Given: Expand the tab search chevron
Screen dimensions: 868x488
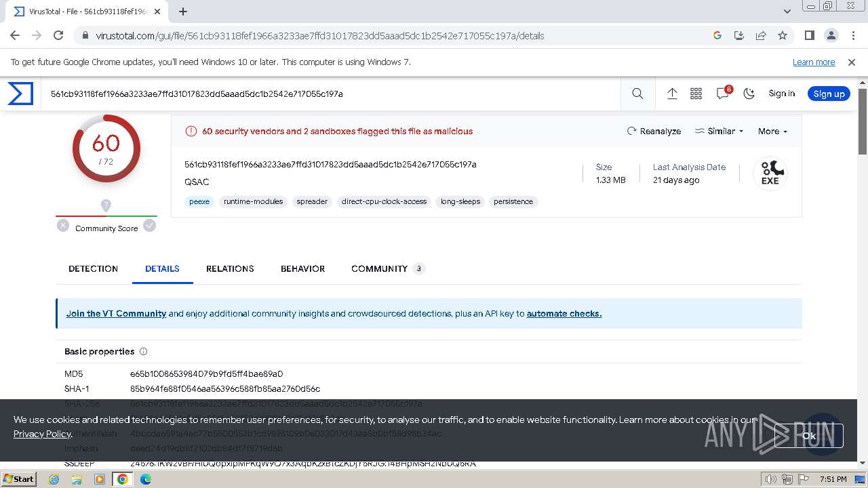Looking at the screenshot, I should click(787, 12).
